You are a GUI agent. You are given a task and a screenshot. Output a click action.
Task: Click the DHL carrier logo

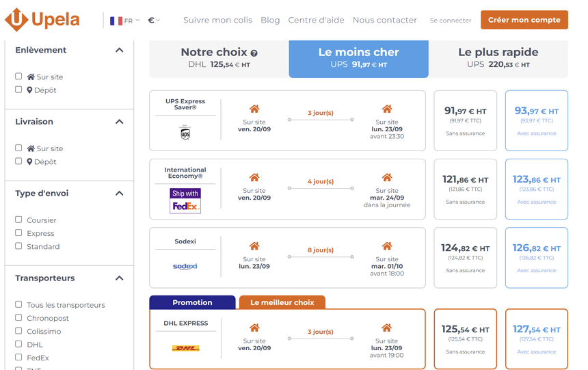[x=185, y=348]
